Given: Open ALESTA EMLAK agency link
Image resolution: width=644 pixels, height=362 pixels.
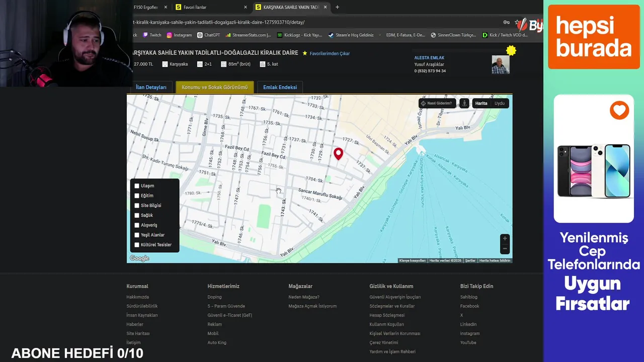Looking at the screenshot, I should click(x=429, y=58).
